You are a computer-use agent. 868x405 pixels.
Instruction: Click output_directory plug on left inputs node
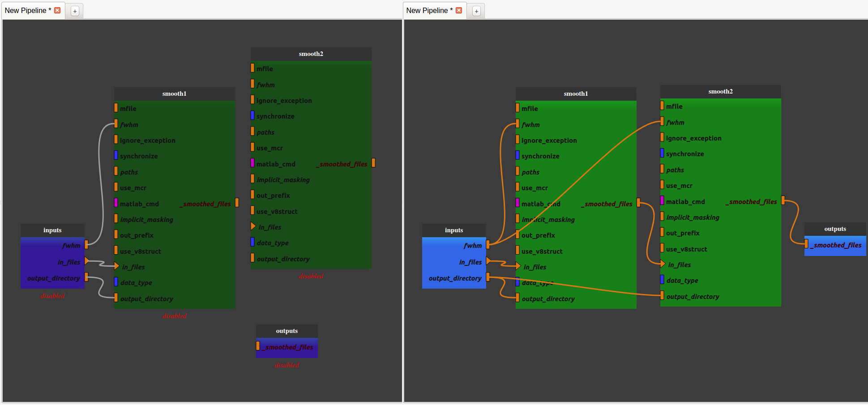(86, 277)
